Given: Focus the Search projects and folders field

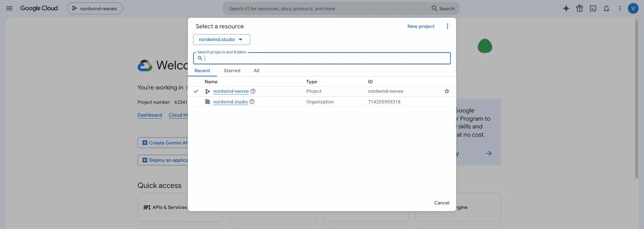Looking at the screenshot, I should pos(322,58).
